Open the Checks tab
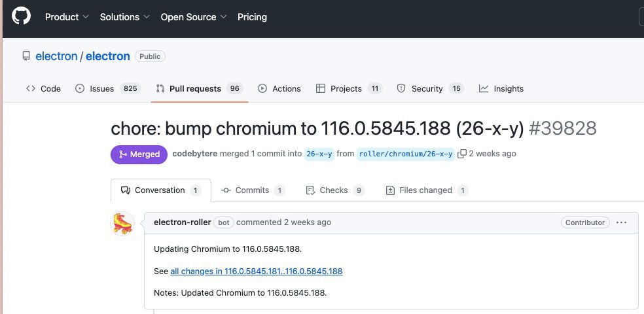 pyautogui.click(x=334, y=190)
